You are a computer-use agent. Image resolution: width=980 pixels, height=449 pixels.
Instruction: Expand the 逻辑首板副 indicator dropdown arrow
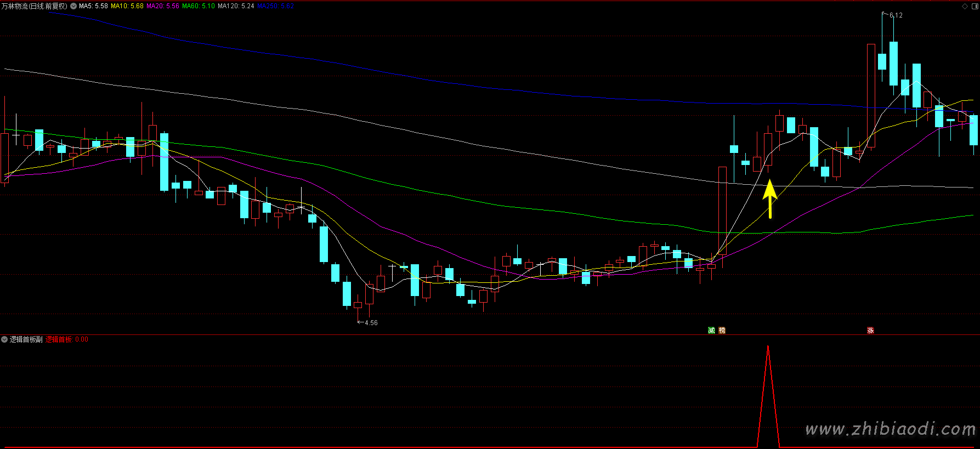[4, 339]
